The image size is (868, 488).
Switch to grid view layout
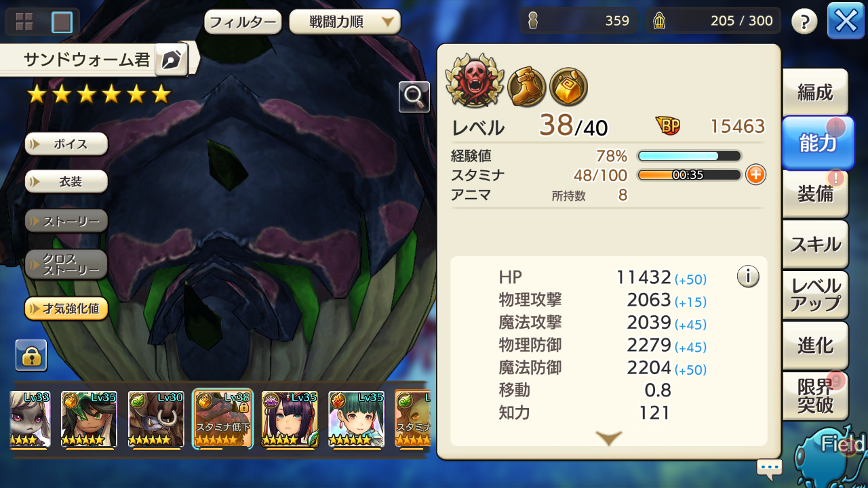pyautogui.click(x=24, y=22)
